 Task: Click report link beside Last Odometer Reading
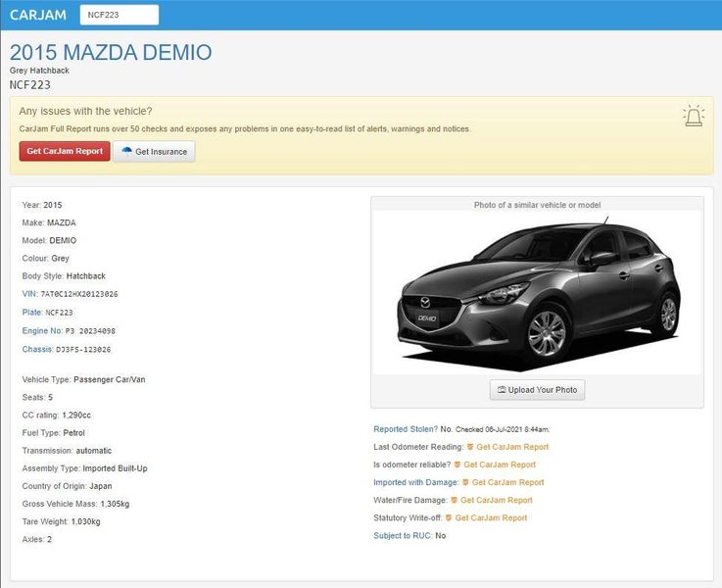coord(512,447)
